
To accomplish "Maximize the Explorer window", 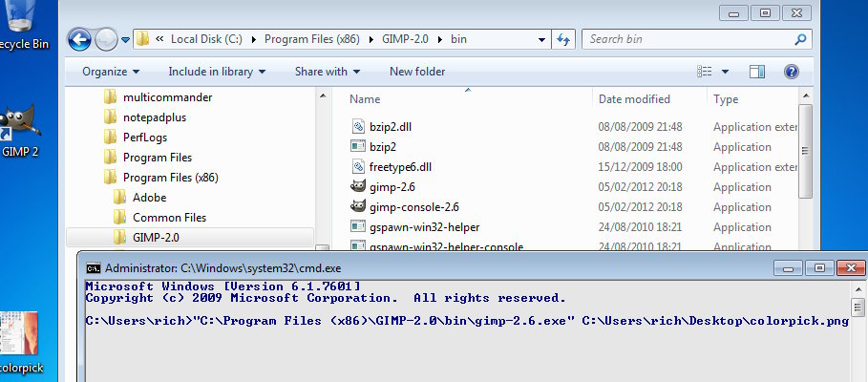I will (x=765, y=13).
